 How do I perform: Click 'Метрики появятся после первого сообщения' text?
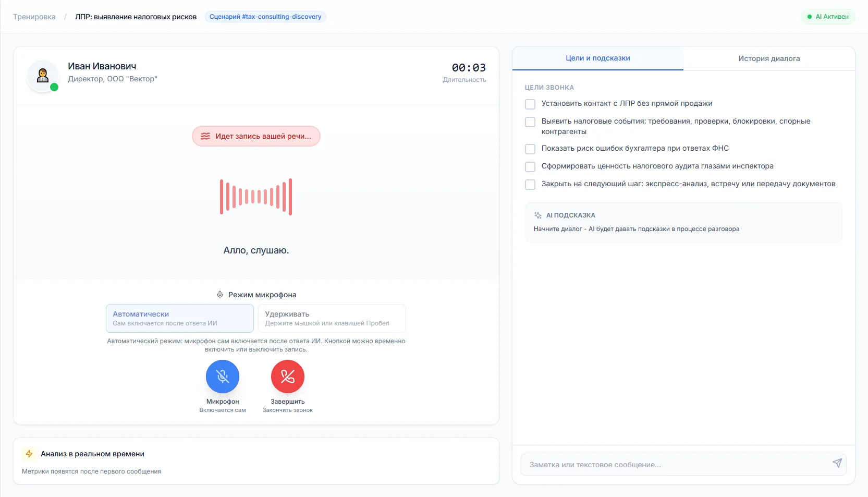tap(92, 471)
